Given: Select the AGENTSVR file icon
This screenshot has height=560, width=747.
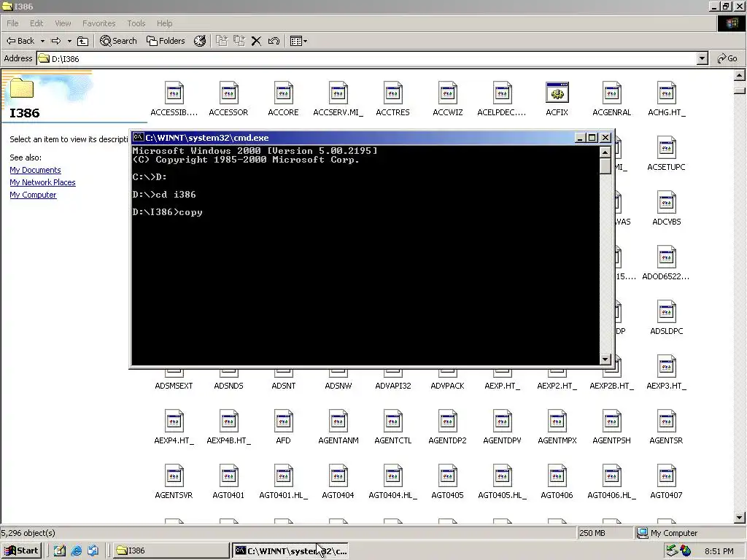Looking at the screenshot, I should pos(174,475).
